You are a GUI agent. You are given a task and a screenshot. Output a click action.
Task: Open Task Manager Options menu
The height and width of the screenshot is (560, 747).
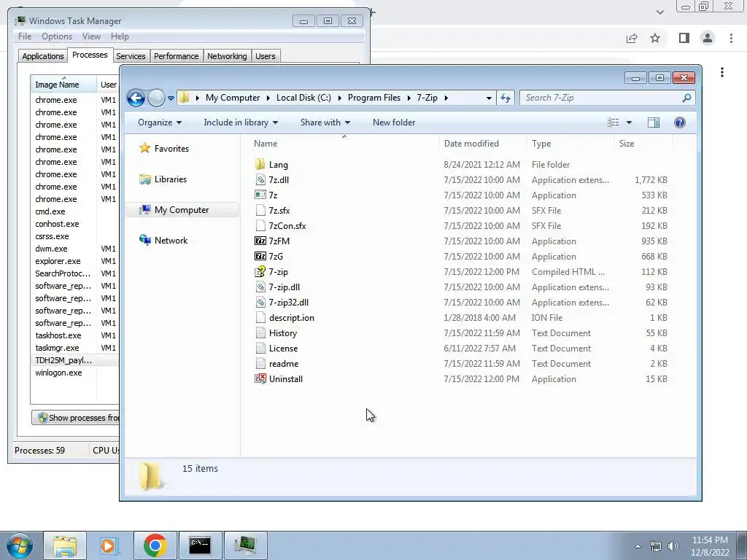click(57, 36)
